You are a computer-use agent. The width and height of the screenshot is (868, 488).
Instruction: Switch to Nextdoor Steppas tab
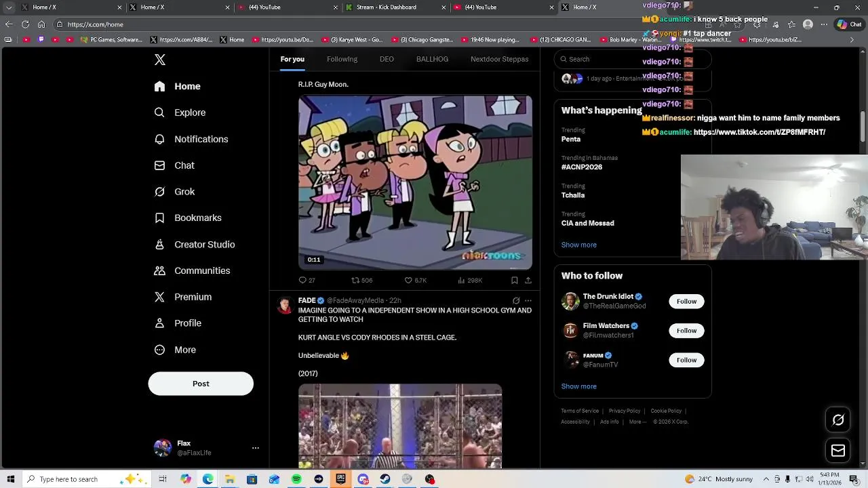tap(499, 59)
